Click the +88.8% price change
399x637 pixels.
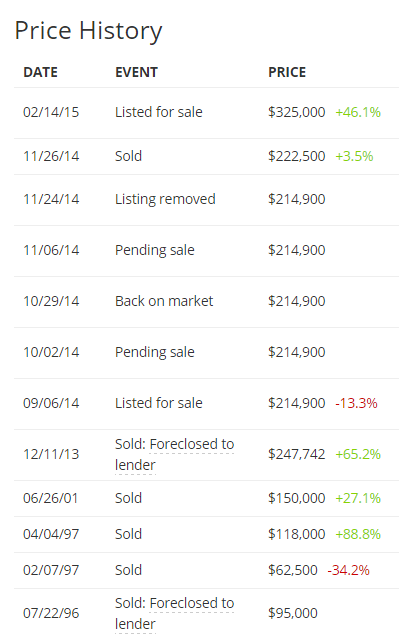pyautogui.click(x=358, y=534)
